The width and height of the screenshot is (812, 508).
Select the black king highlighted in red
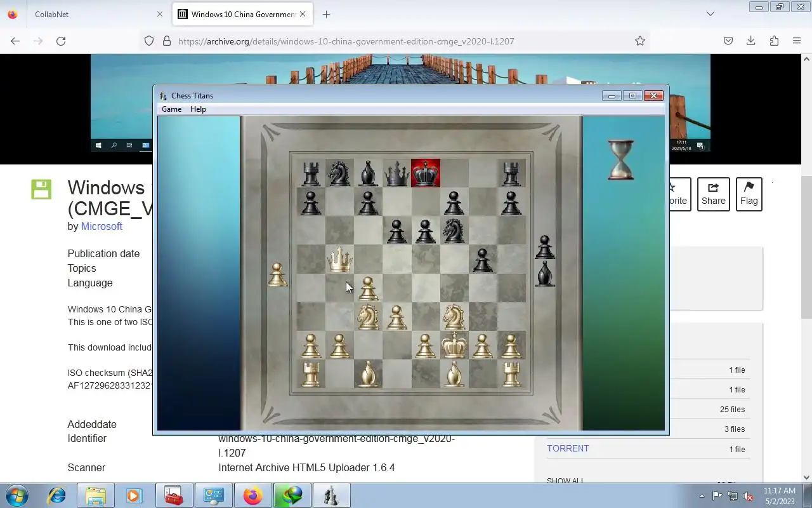[x=426, y=173]
